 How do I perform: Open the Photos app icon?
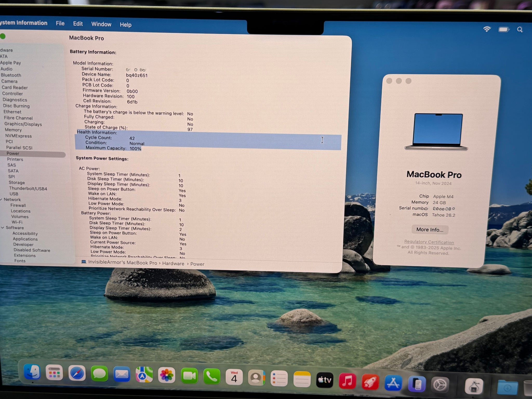click(167, 376)
